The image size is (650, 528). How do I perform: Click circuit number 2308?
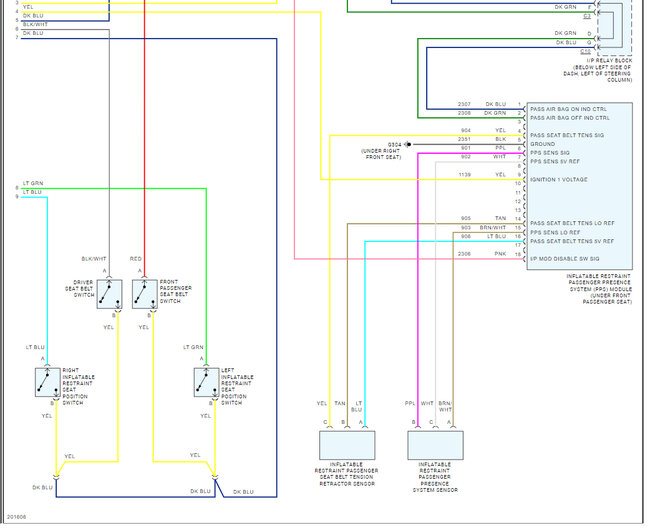pyautogui.click(x=464, y=113)
